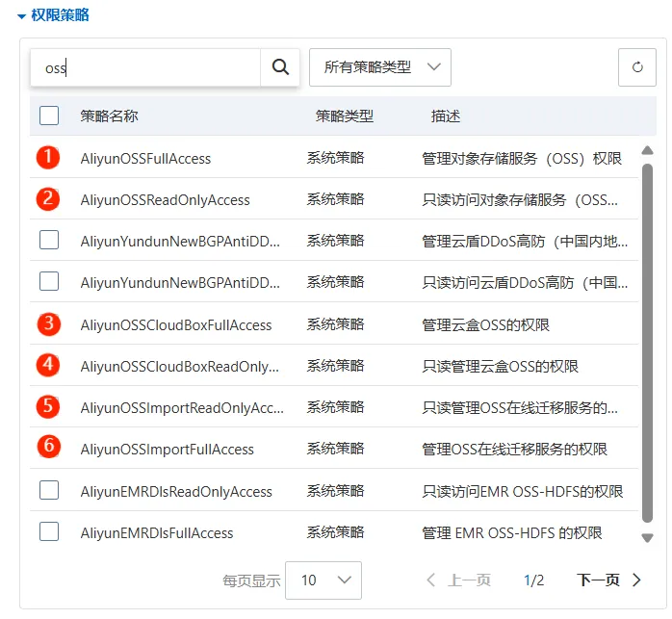Click description 只读管理云盒OSS的权限

[x=500, y=367]
